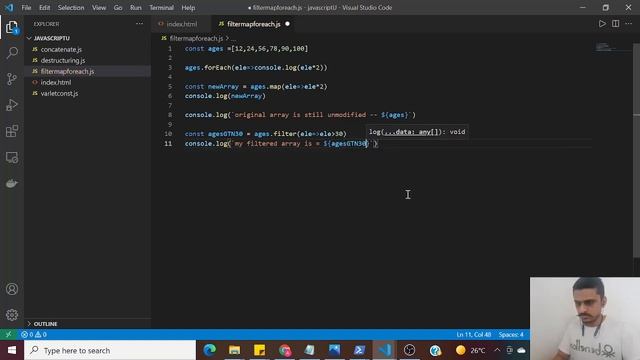The width and height of the screenshot is (640, 360).
Task: Click Spaces: 4 indentation status item
Action: tap(511, 334)
